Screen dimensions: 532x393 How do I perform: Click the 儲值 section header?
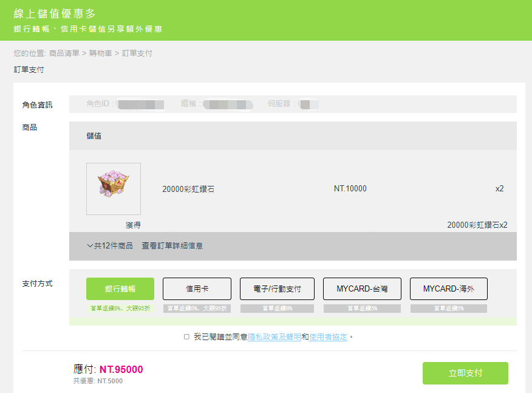click(94, 136)
